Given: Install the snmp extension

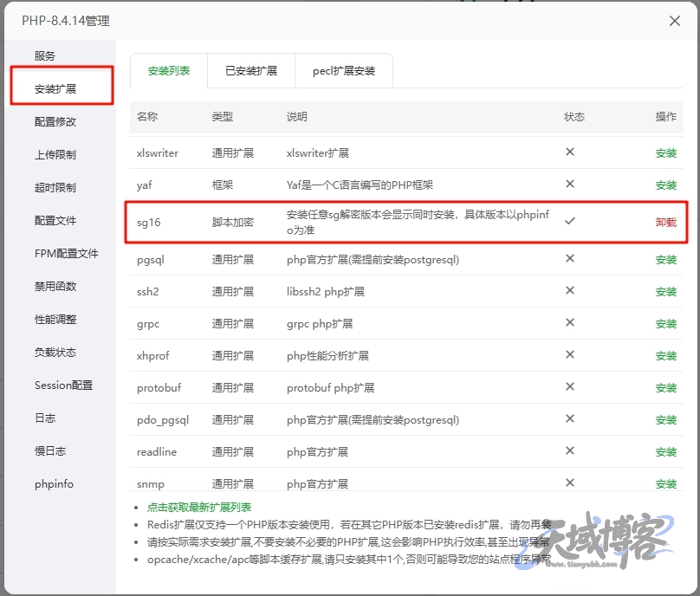Looking at the screenshot, I should [x=665, y=483].
